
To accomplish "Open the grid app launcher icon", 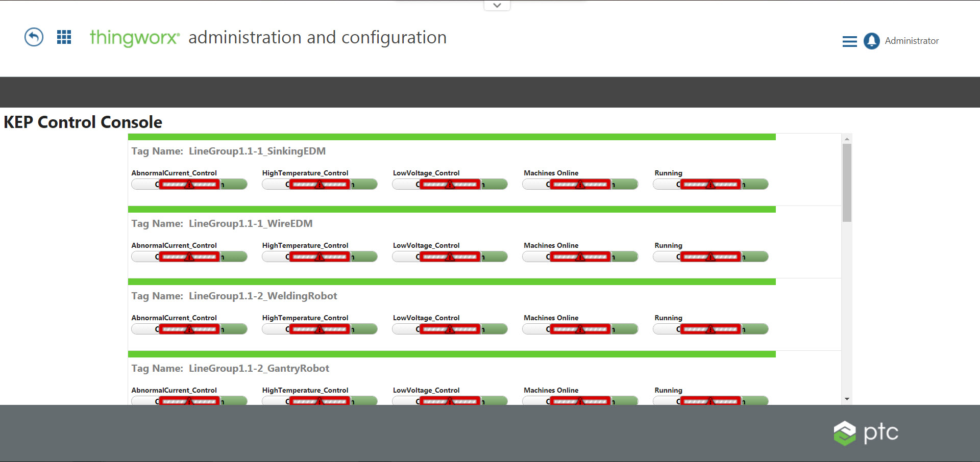I will coord(64,37).
